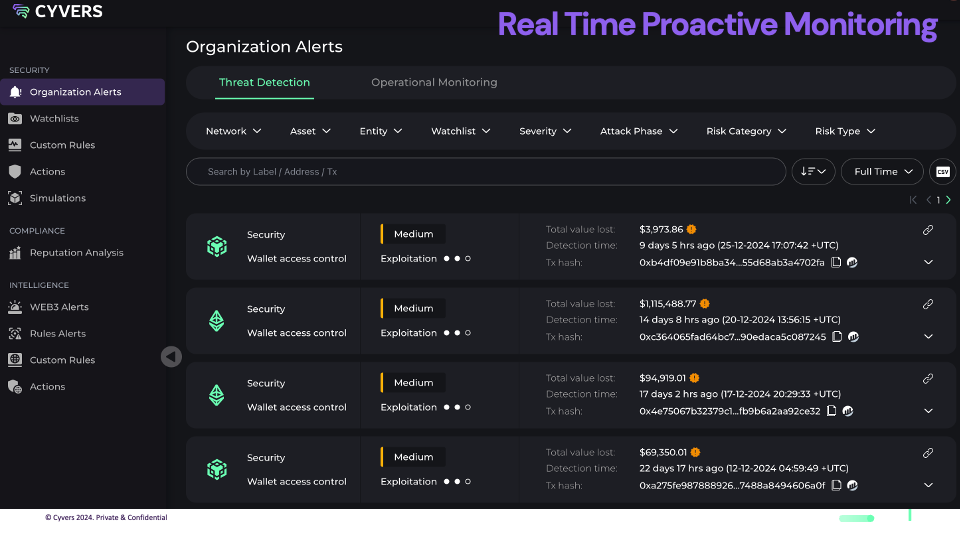The width and height of the screenshot is (960, 540).
Task: Open explorer icon for hash 0xa275fe98...
Action: [x=852, y=486]
